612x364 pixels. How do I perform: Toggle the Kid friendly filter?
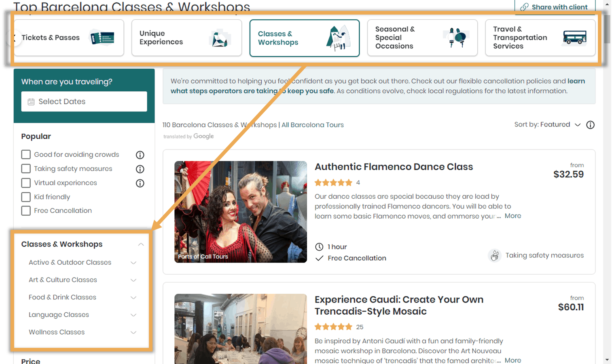(x=26, y=197)
